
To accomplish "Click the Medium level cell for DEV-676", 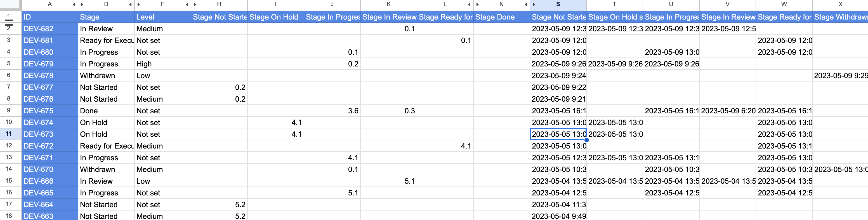I will [163, 99].
